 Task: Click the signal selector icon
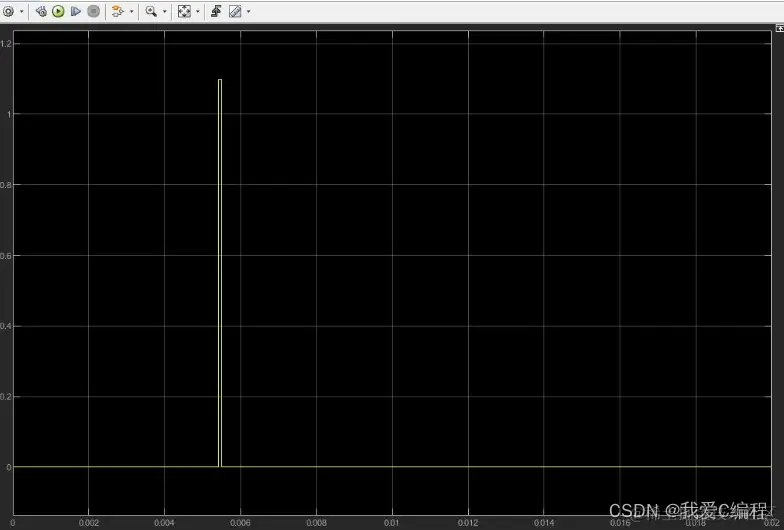point(118,11)
